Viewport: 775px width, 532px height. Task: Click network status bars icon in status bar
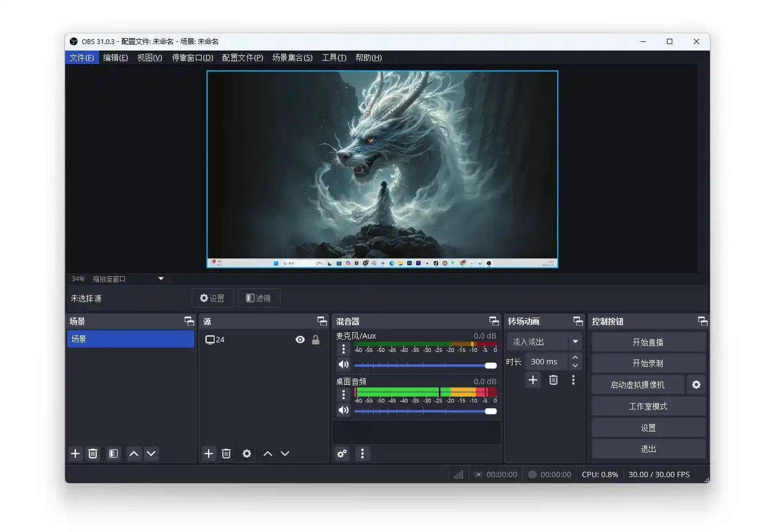pyautogui.click(x=458, y=475)
